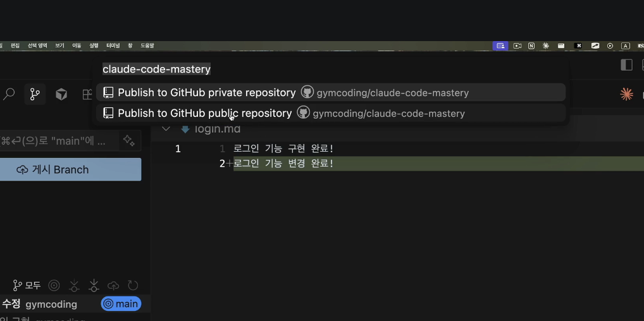Open the 도움말 menu

[x=147, y=46]
